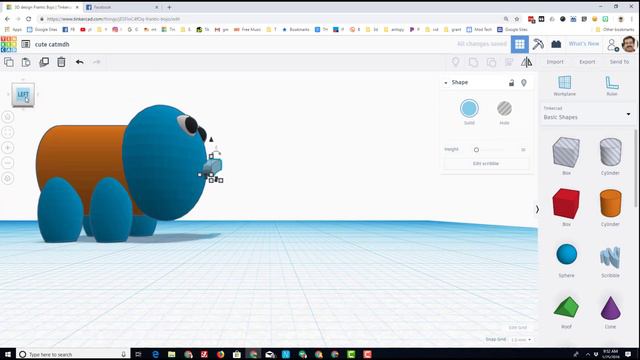Click the Send To button

tap(619, 62)
